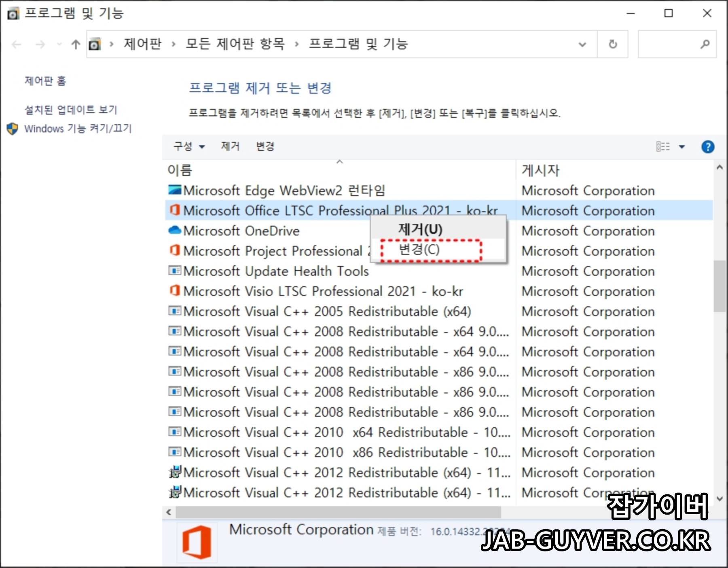The width and height of the screenshot is (728, 568).
Task: Select Visual C++ 2005 Redistributable (x64) entry
Action: tap(327, 312)
